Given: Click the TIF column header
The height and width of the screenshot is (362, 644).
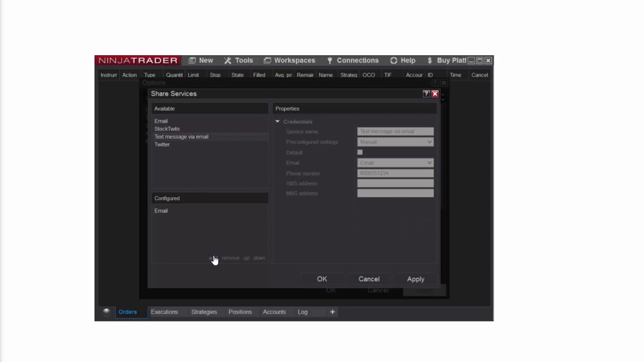Looking at the screenshot, I should [388, 75].
